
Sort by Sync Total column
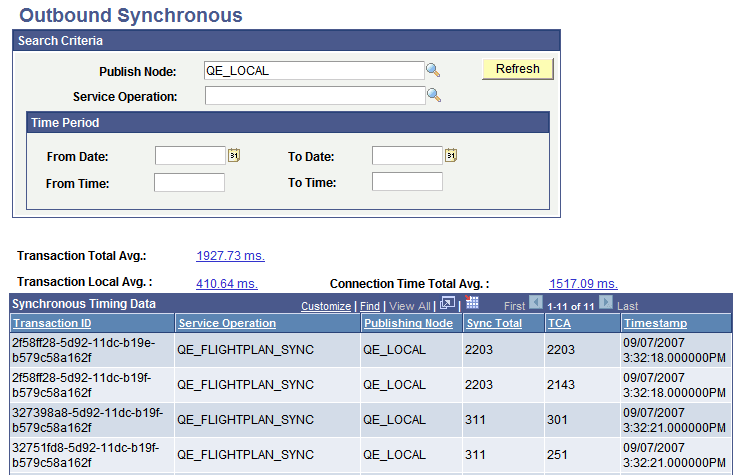[x=494, y=323]
